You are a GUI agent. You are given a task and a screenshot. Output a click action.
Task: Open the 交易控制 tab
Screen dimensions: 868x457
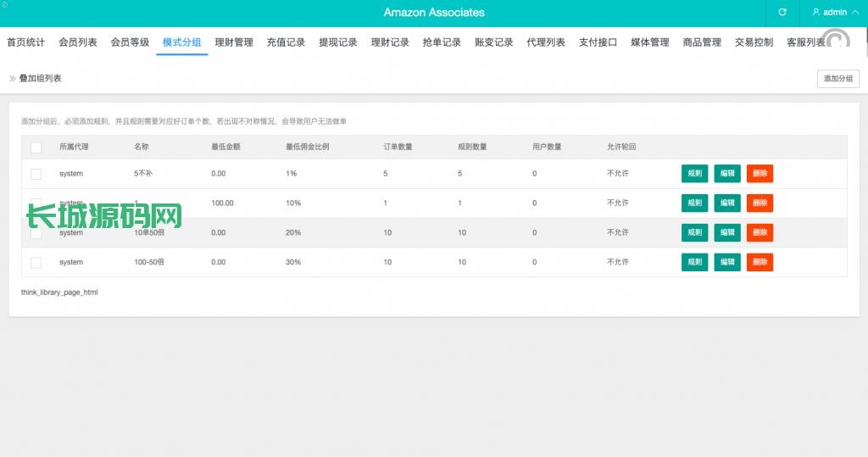coord(754,42)
